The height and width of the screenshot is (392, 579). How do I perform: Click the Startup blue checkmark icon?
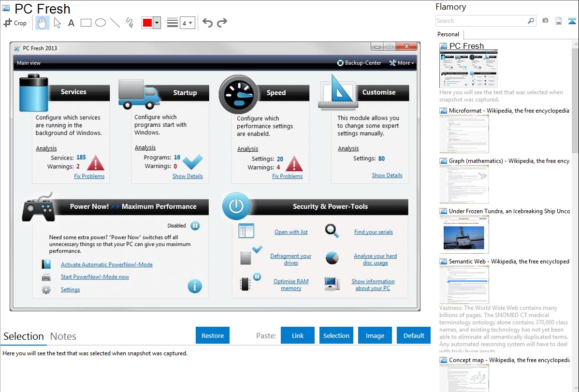pos(193,161)
